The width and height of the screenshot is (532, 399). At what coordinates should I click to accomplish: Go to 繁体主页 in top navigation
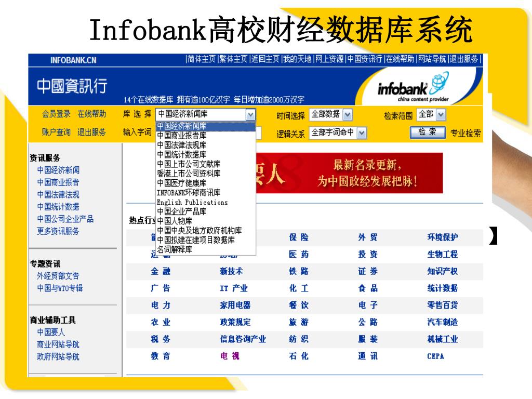233,59
